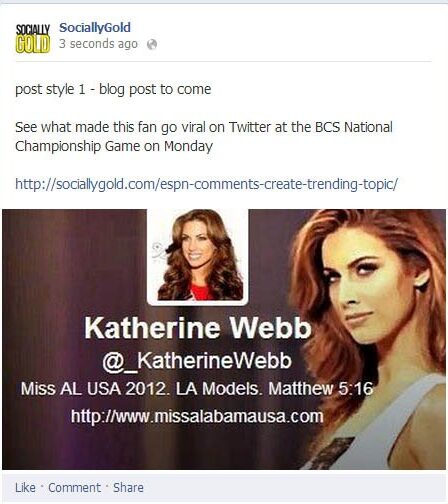Open the SociallyGold page name link
This screenshot has width=448, height=504.
[95, 28]
